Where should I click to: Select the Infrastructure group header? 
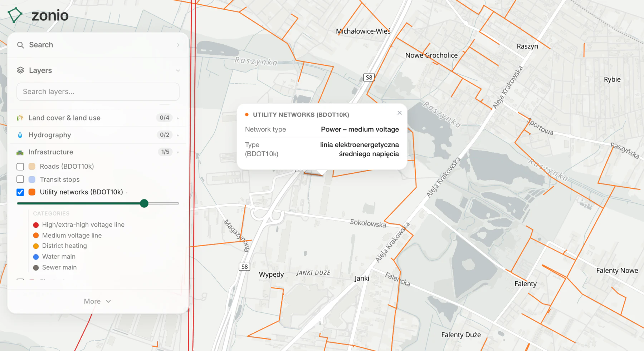pos(98,152)
